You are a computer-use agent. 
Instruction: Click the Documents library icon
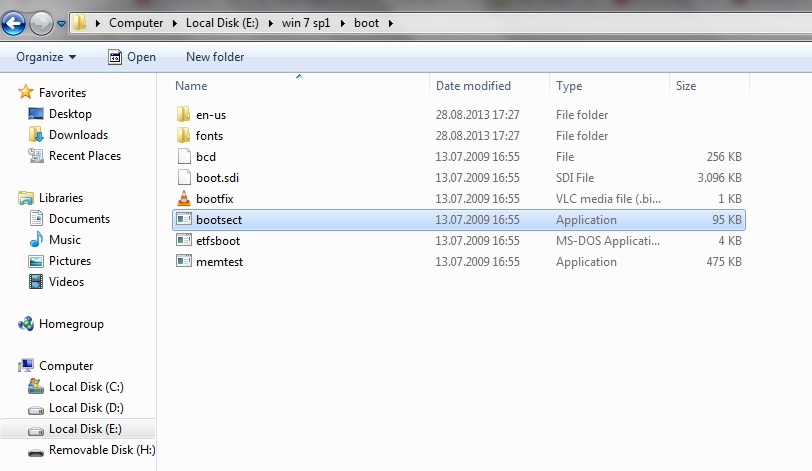coord(36,218)
